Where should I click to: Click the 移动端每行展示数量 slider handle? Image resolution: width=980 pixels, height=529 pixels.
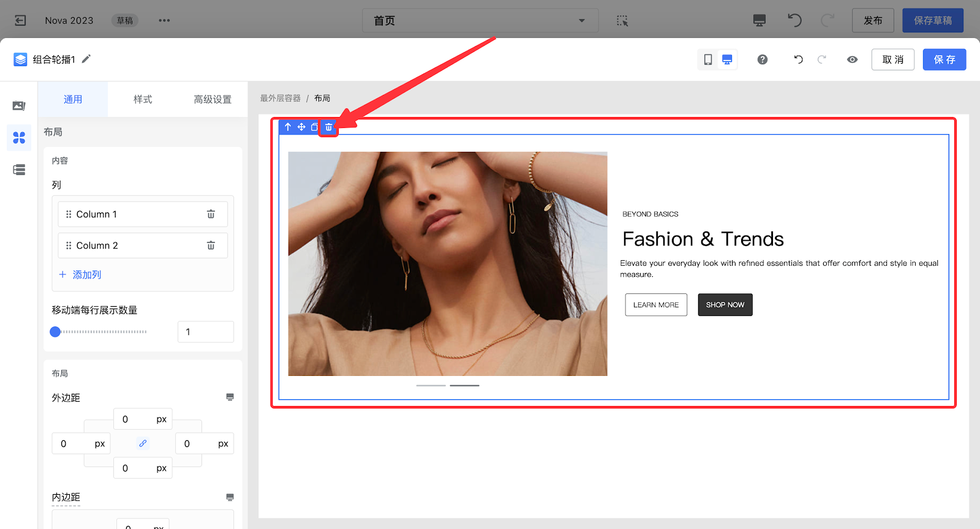[55, 332]
